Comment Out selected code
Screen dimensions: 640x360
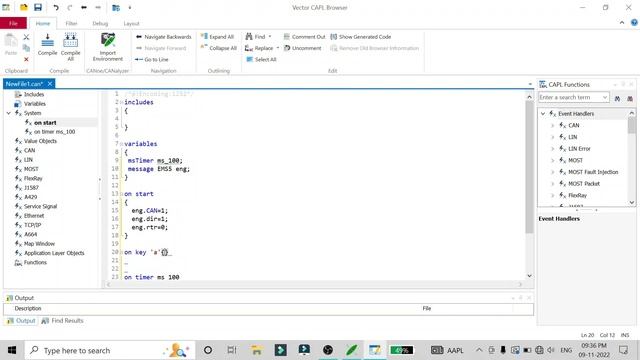(304, 37)
